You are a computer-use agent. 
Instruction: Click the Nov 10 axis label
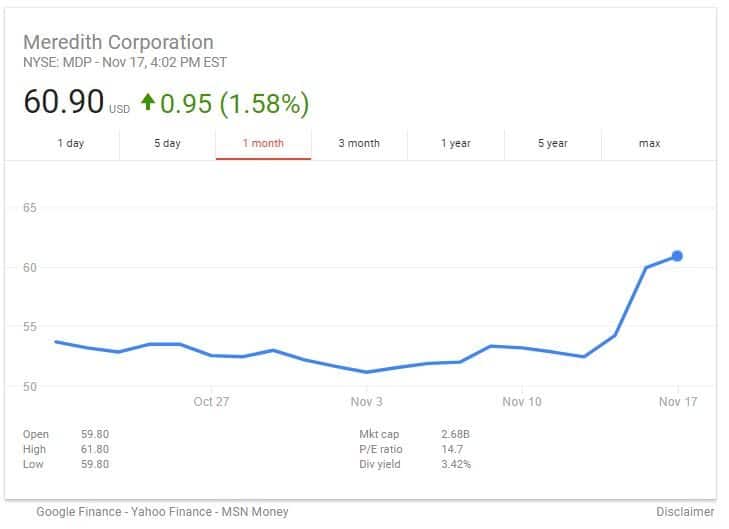click(522, 402)
